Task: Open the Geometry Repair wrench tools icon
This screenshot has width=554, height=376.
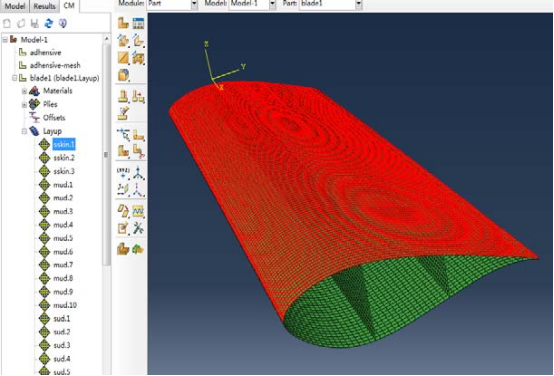Action: 138,228
